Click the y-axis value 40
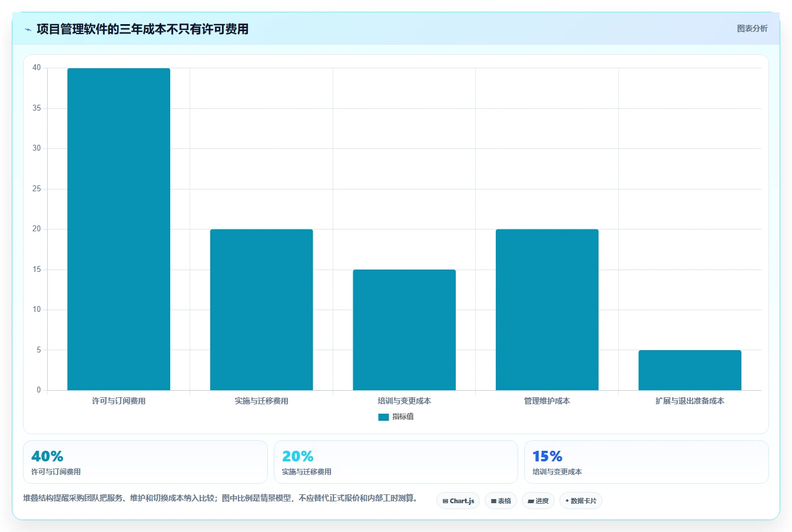This screenshot has width=792, height=532. (37, 68)
